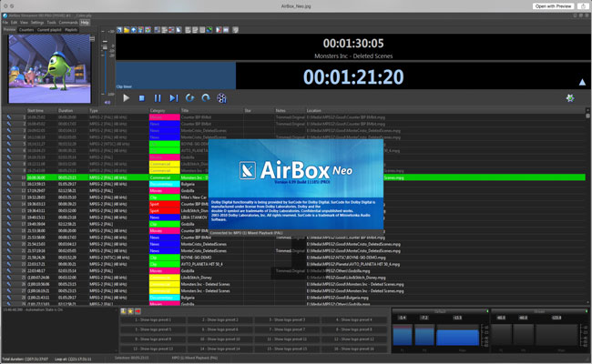Click Show logo preset 16 button

click(354, 349)
